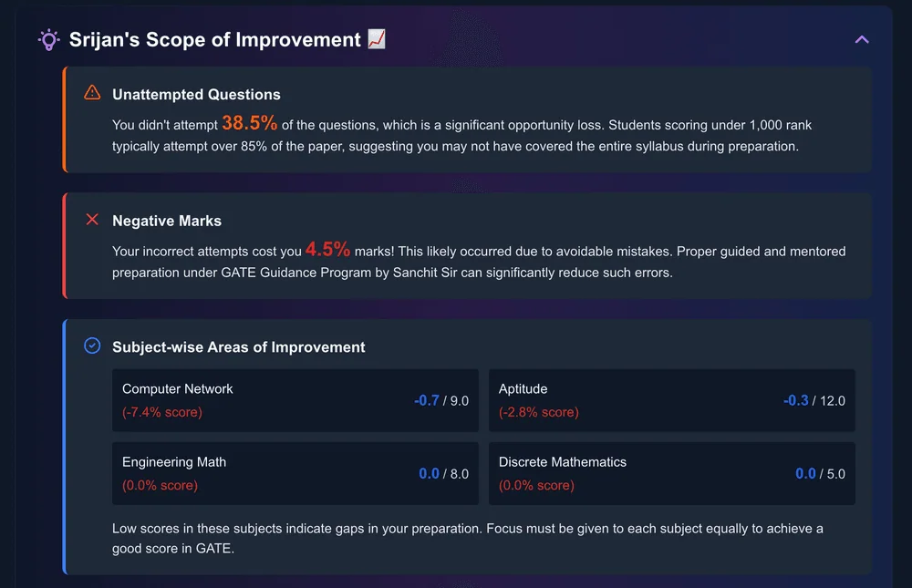
Task: Click Subject-wise Areas of Improvement heading
Action: pos(238,347)
